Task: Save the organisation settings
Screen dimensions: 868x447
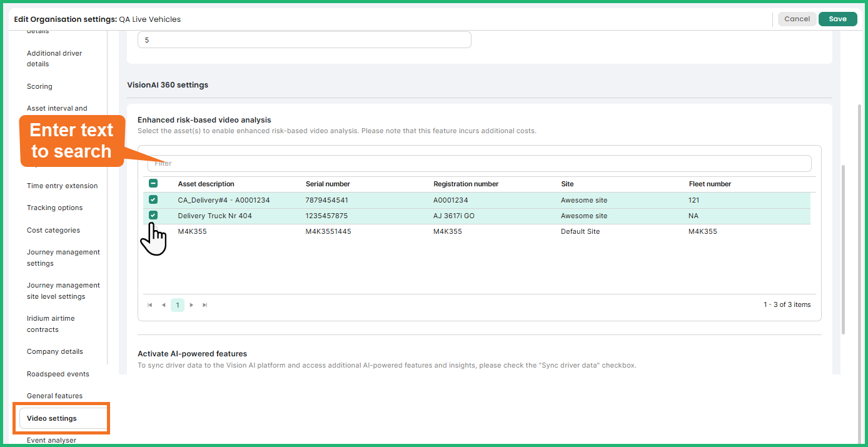Action: click(x=837, y=19)
